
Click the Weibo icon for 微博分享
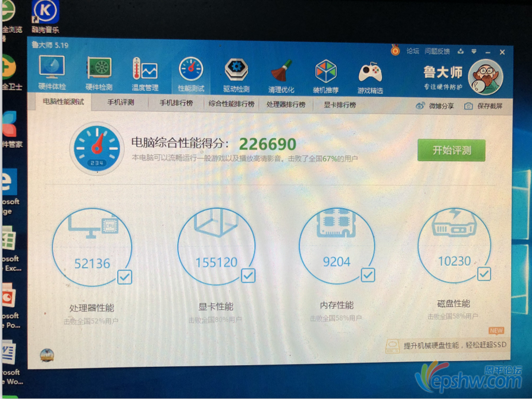420,106
